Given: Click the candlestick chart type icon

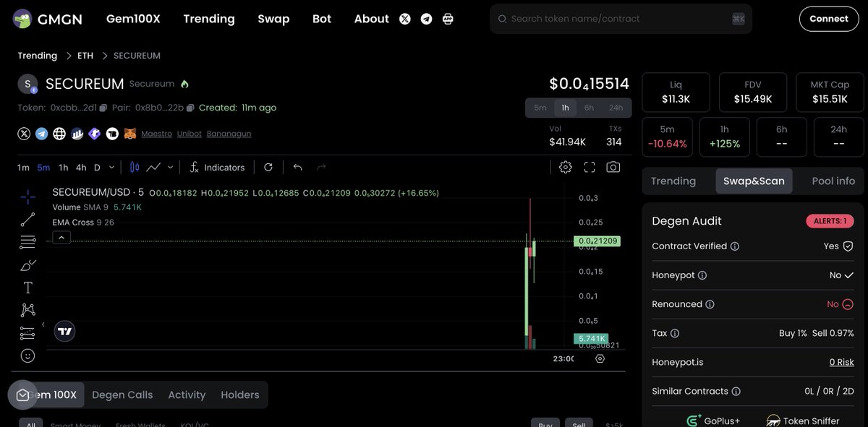Looking at the screenshot, I should [x=134, y=167].
